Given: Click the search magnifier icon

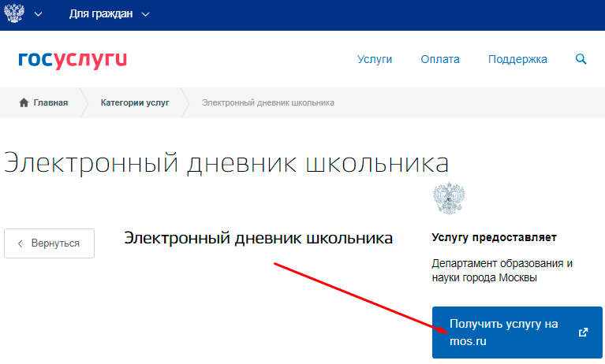Looking at the screenshot, I should point(581,59).
